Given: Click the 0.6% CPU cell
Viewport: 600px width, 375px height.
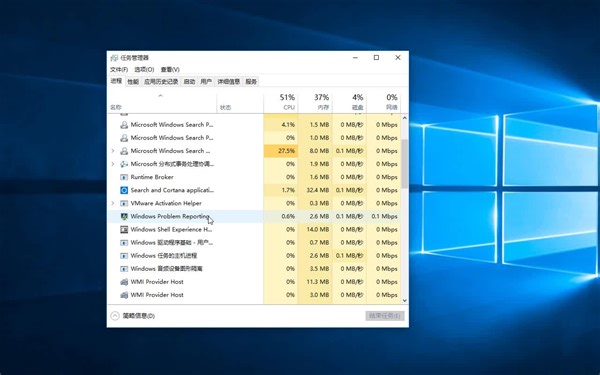Looking at the screenshot, I should click(281, 217).
